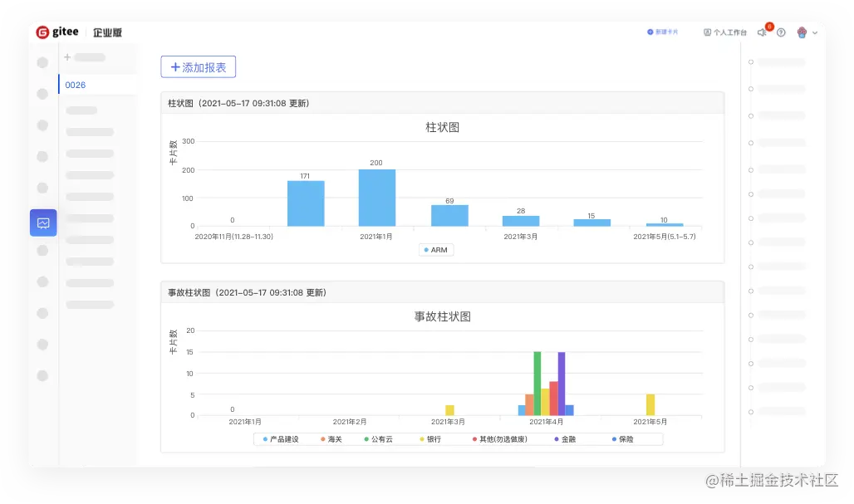Select the 0026 sidebar item

(97, 85)
